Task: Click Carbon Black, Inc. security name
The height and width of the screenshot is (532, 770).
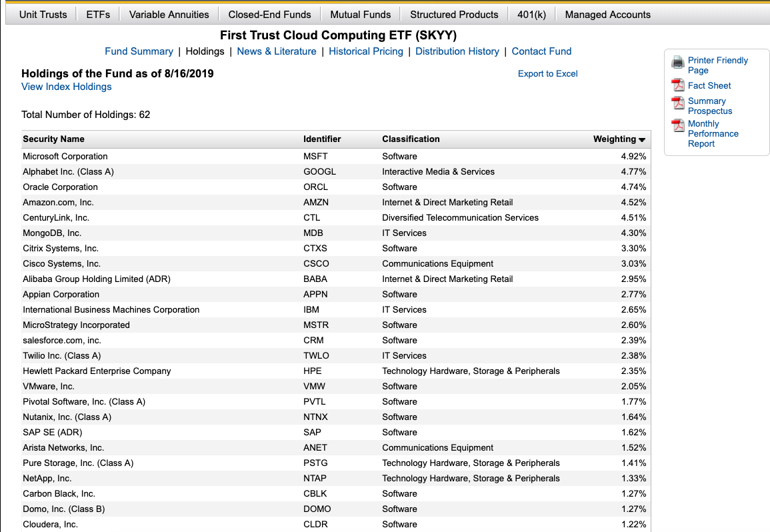Action: (x=59, y=494)
